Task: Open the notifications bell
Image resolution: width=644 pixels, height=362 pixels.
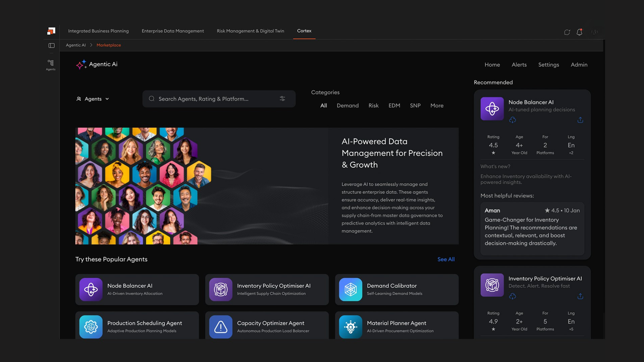Action: [579, 32]
